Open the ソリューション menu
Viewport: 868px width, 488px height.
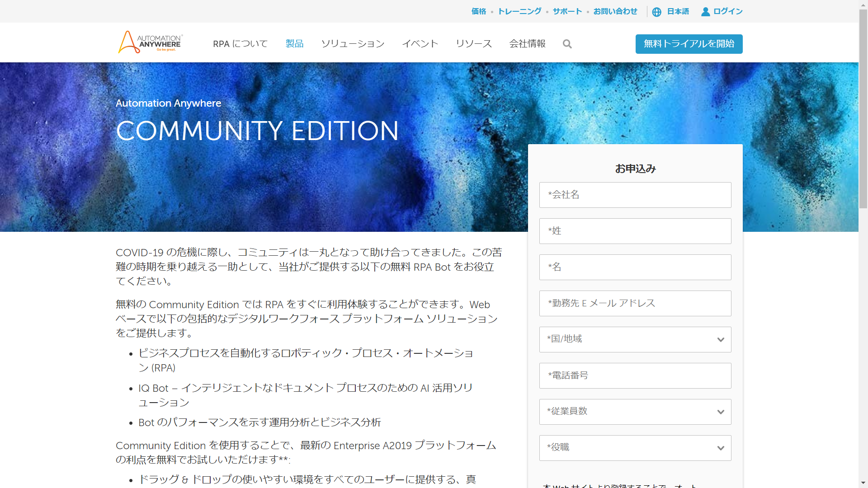click(x=353, y=44)
